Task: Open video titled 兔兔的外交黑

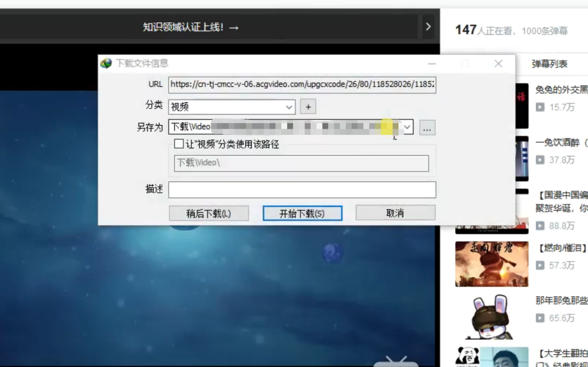Action: pyautogui.click(x=562, y=90)
